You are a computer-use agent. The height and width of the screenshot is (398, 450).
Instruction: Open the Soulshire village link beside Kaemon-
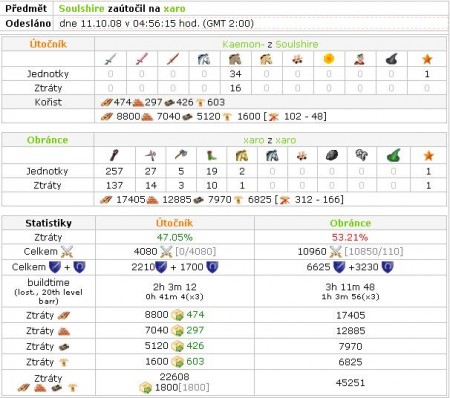pos(297,44)
